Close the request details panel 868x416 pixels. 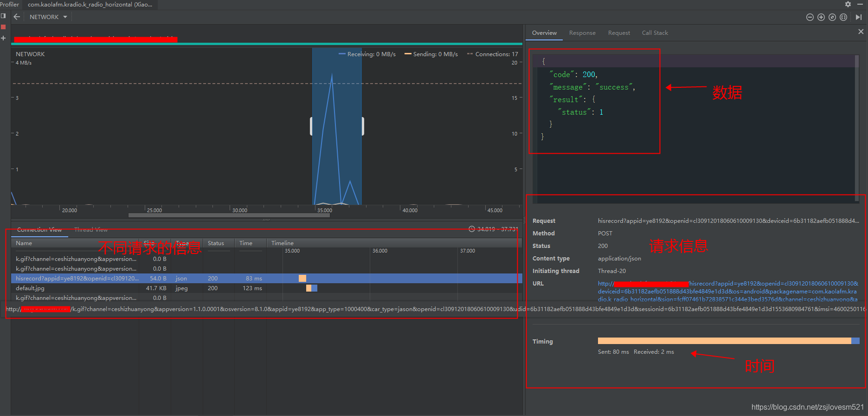(x=861, y=32)
